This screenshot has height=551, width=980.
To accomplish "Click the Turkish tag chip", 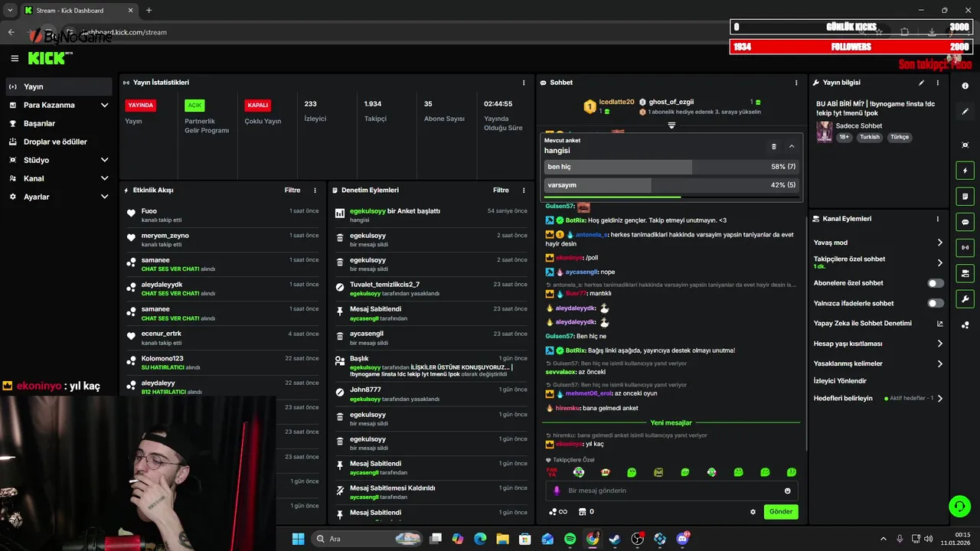I will (x=870, y=137).
